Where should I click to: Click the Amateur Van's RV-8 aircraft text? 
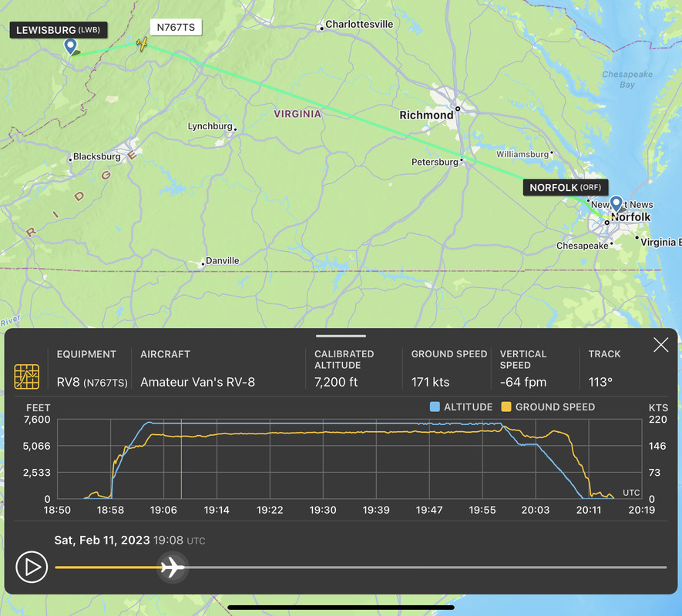tap(197, 382)
